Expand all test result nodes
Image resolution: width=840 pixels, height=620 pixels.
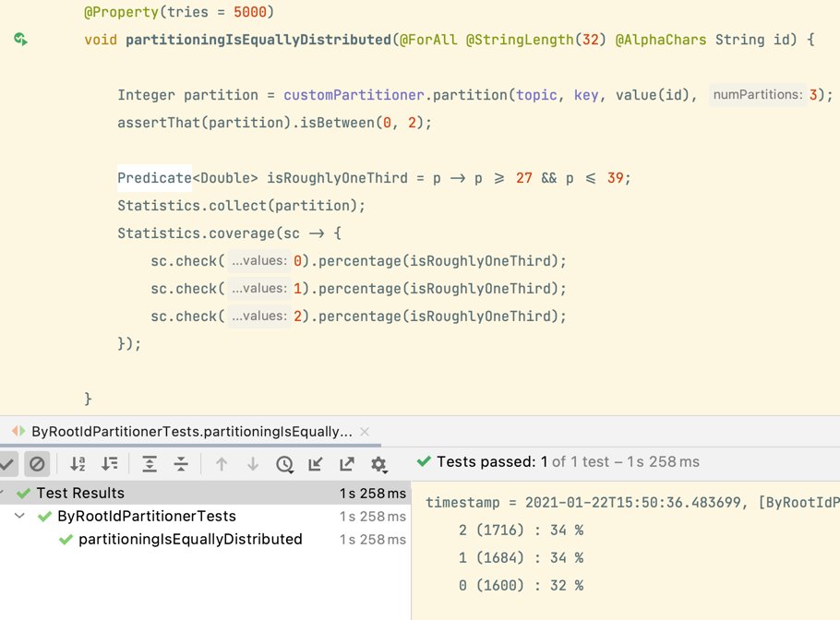coord(150,464)
